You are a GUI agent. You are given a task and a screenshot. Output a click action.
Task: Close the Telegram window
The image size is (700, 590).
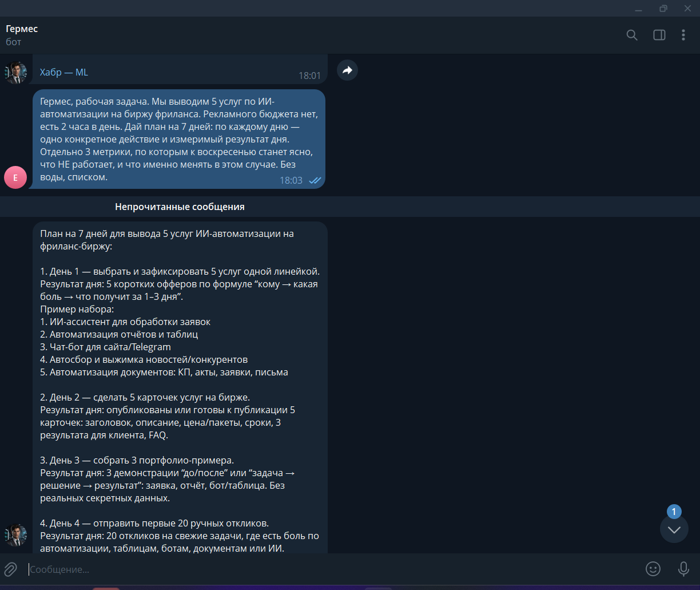tap(687, 8)
